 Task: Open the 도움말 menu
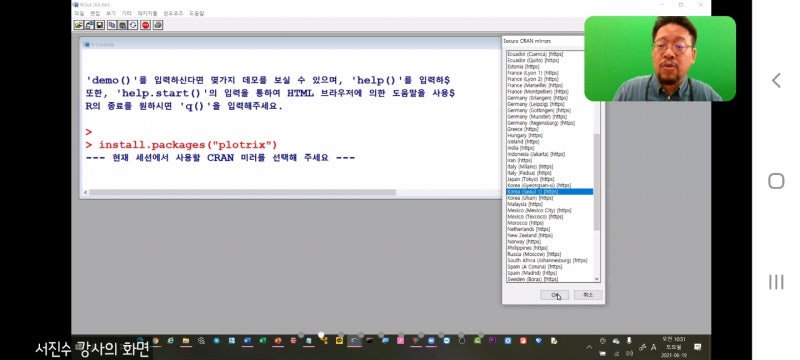coord(196,13)
